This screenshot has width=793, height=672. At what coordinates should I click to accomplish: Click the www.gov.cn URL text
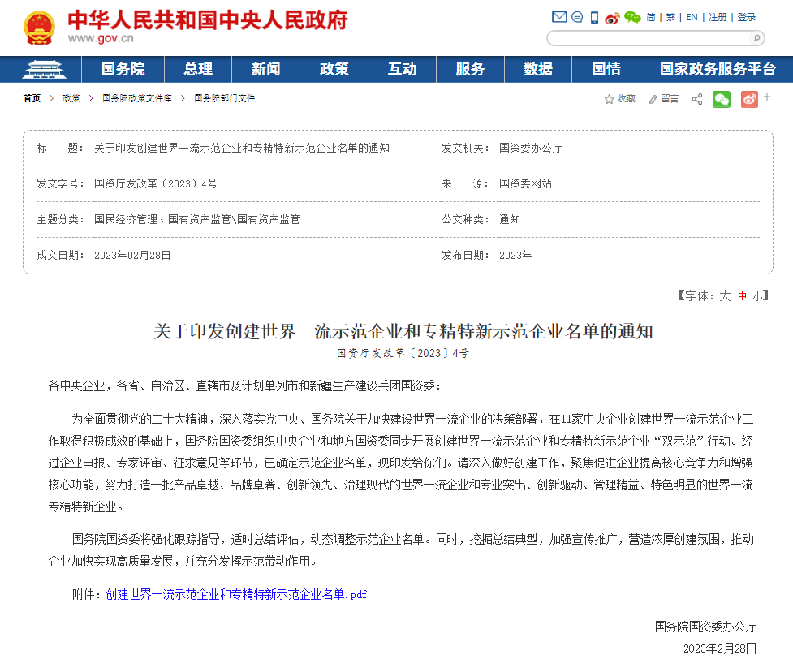click(x=101, y=38)
